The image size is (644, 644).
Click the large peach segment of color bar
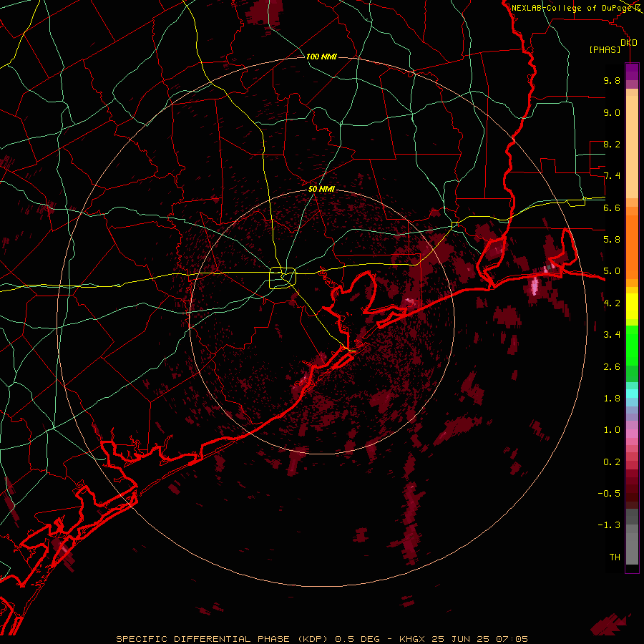pyautogui.click(x=632, y=148)
